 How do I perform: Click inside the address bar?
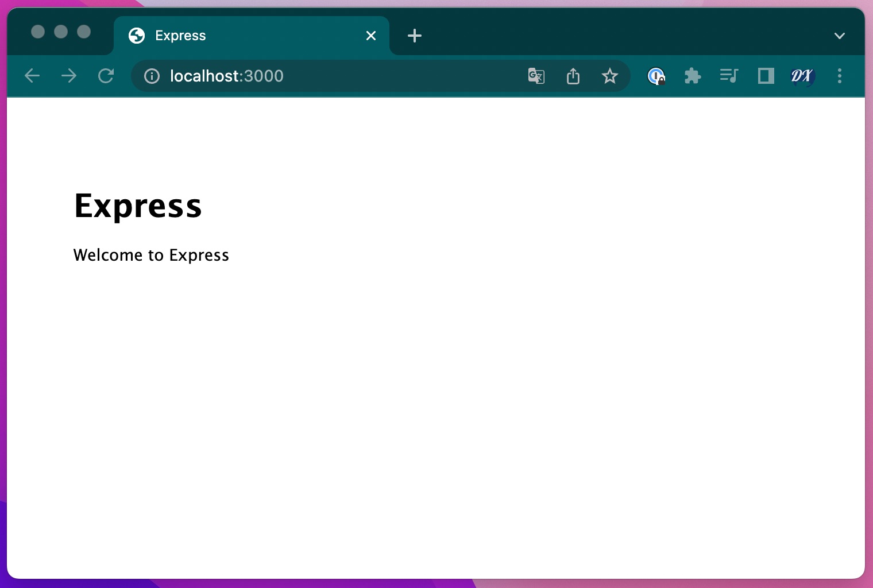click(x=345, y=76)
